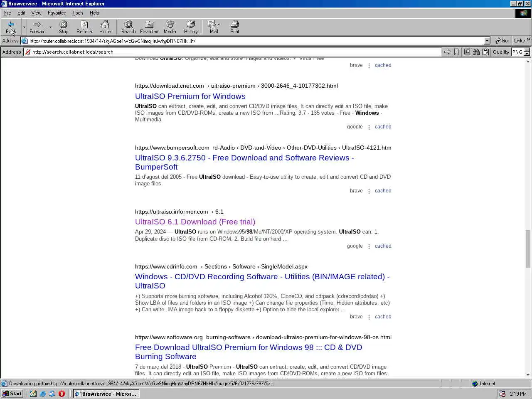Open 'UltraISO 6.1 Download (Free trial)' link

pos(195,222)
